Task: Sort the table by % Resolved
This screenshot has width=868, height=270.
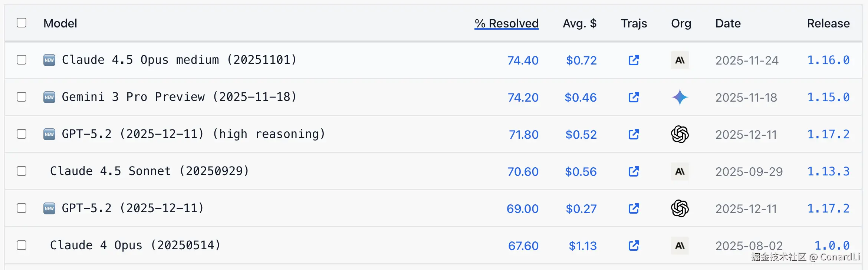Action: click(507, 23)
